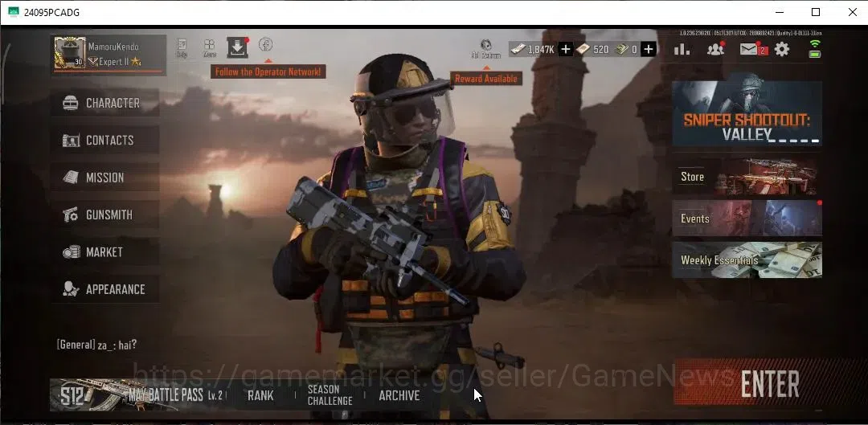The height and width of the screenshot is (425, 868).
Task: Open the MISSION menu
Action: 105,178
